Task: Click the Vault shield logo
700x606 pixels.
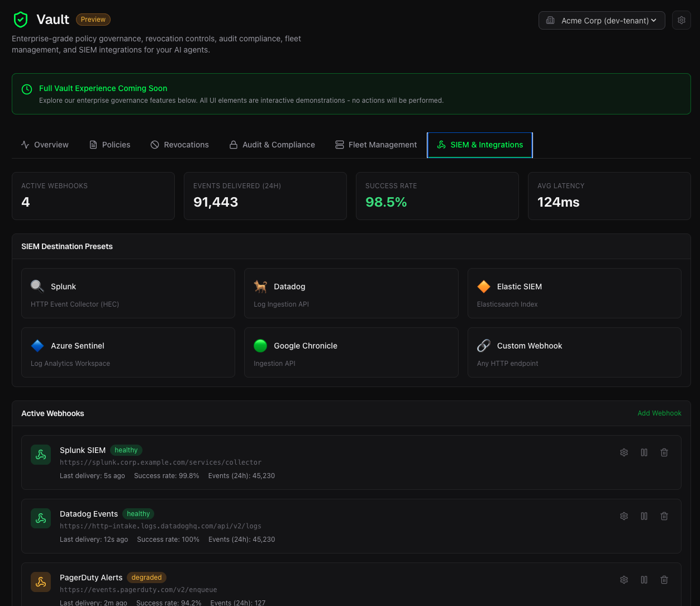Action: (21, 20)
